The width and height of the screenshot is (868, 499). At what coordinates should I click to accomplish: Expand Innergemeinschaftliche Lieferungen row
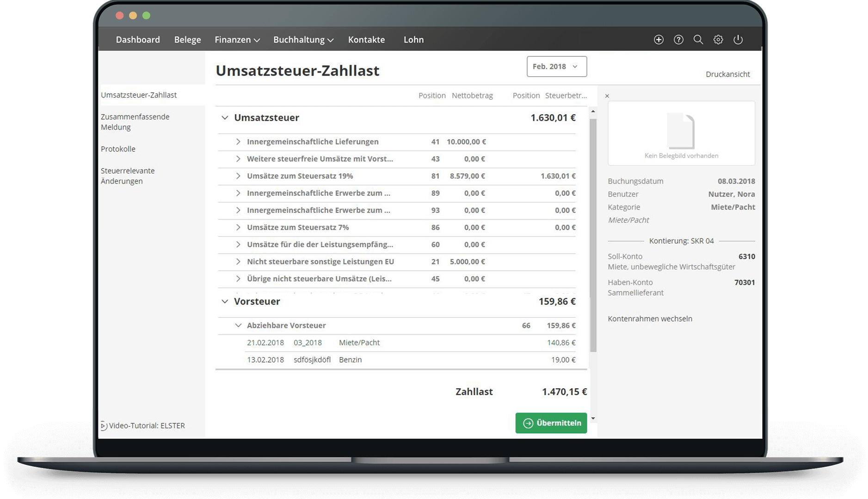click(x=238, y=142)
